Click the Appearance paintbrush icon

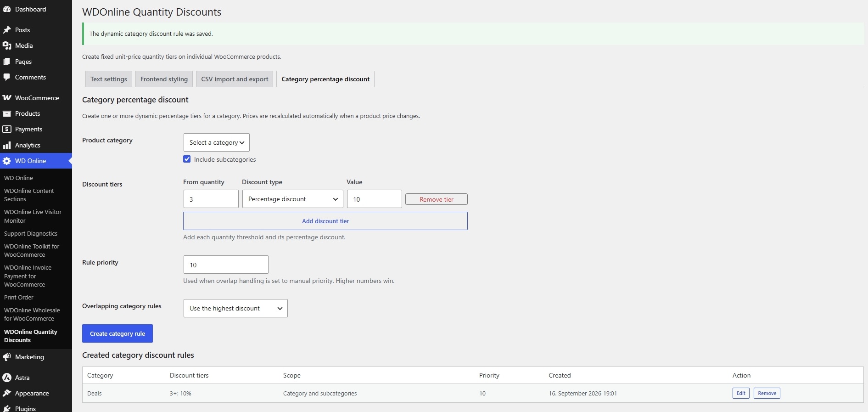coord(7,393)
